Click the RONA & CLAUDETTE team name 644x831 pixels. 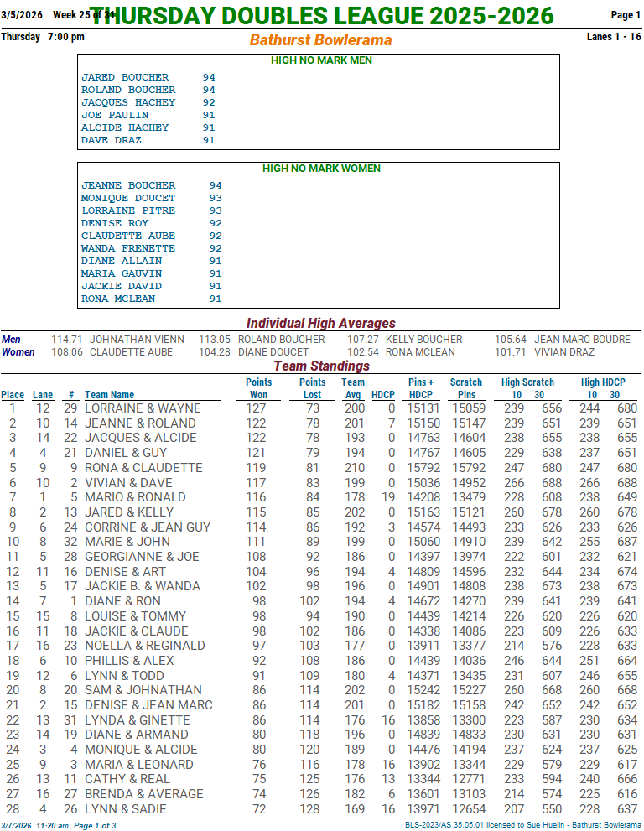pos(143,468)
